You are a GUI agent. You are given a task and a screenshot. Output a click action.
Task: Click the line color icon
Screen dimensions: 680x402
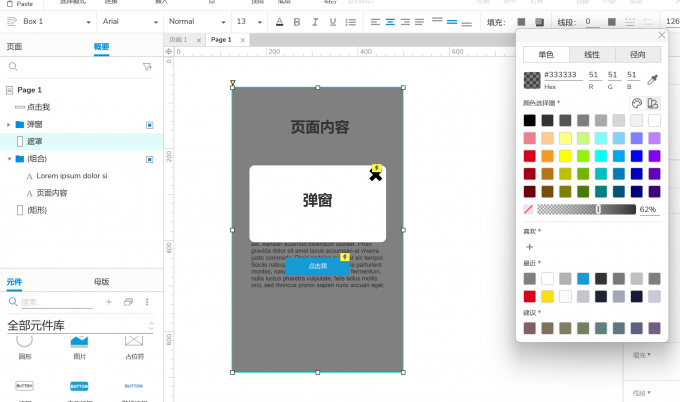tap(612, 22)
